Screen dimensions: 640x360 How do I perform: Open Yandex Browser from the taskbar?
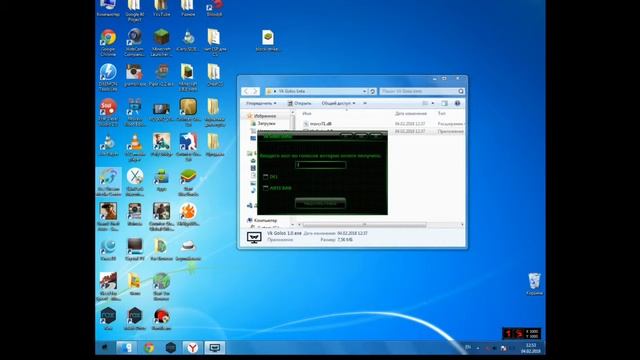pyautogui.click(x=192, y=347)
